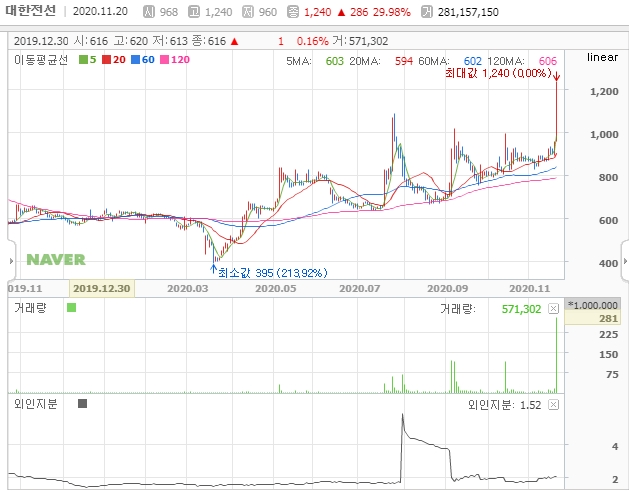Click the green 5-day moving average swatch

(83, 60)
